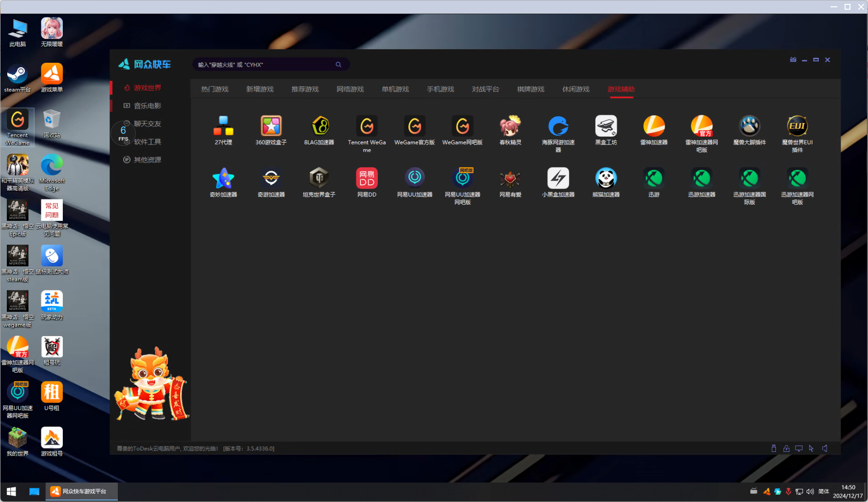Open WeGame网吧版
Viewport: 868px width, 502px height.
(462, 130)
